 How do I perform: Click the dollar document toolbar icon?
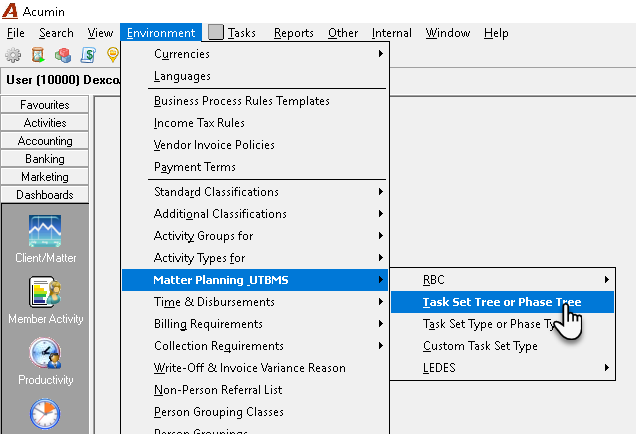coord(88,55)
